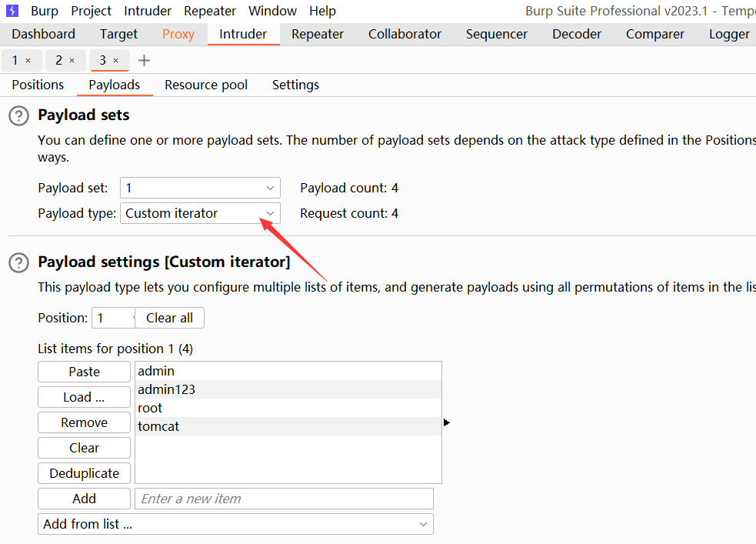The width and height of the screenshot is (756, 544).
Task: Click the Remove button
Action: point(85,422)
